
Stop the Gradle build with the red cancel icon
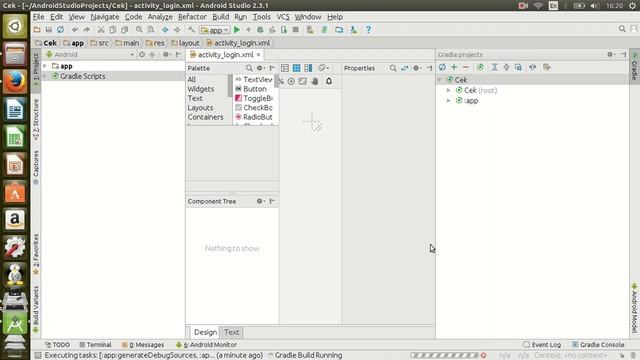click(x=484, y=356)
